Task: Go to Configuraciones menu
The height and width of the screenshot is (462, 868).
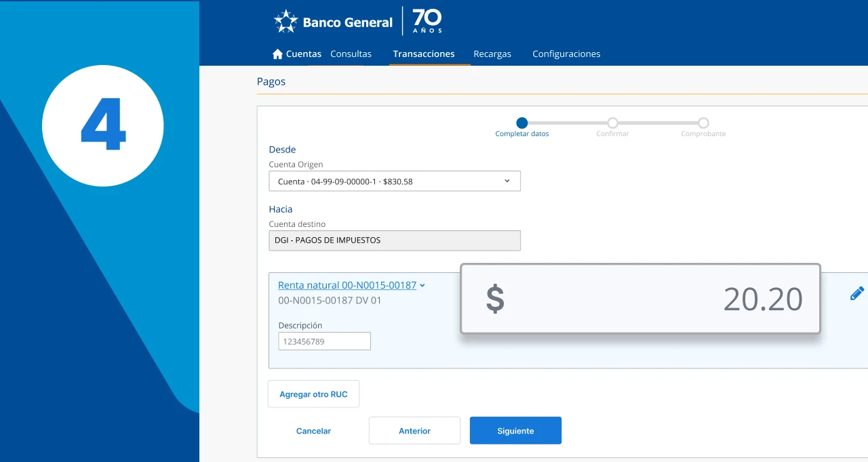Action: coord(566,54)
